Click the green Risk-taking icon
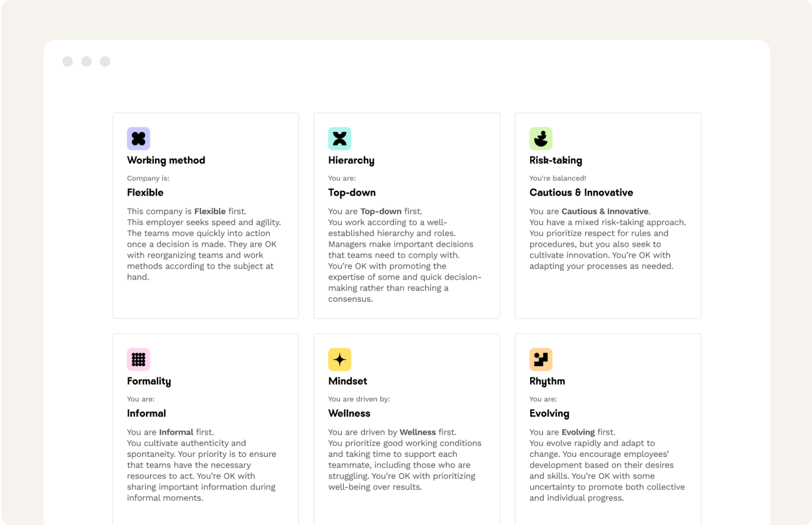The image size is (812, 525). point(541,139)
